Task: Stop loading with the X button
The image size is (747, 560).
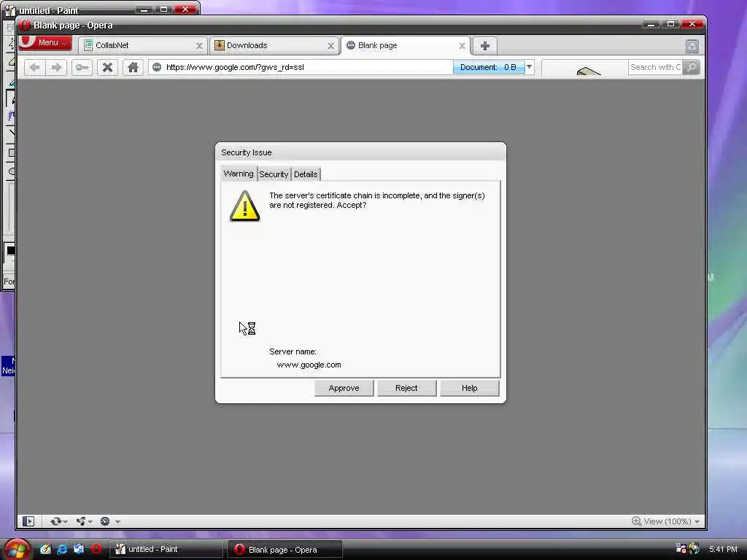Action: 108,67
